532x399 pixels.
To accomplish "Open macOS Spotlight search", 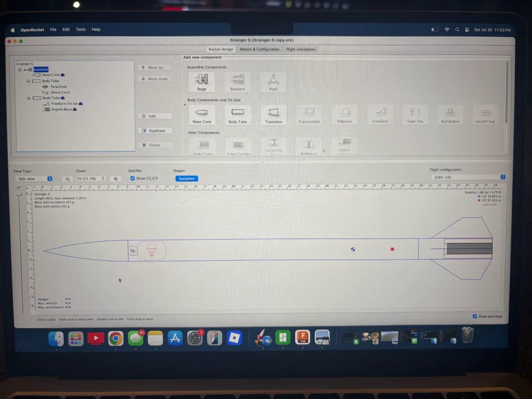I will point(457,30).
